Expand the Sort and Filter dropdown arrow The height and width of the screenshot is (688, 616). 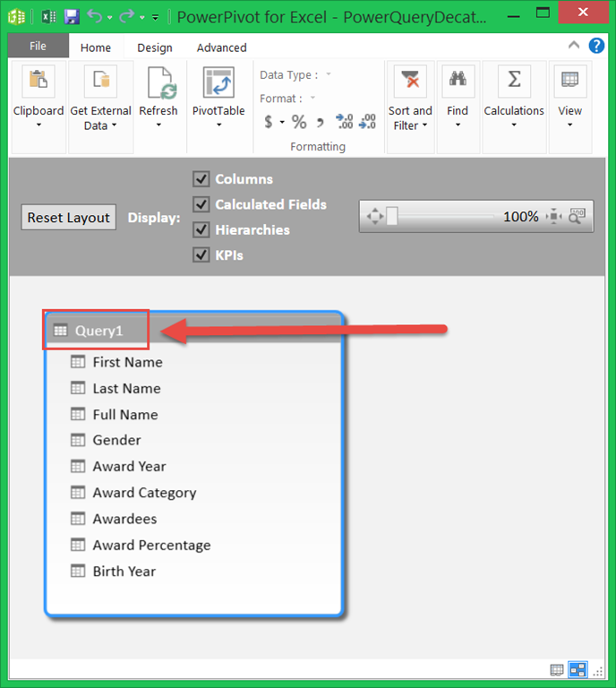pyautogui.click(x=423, y=126)
